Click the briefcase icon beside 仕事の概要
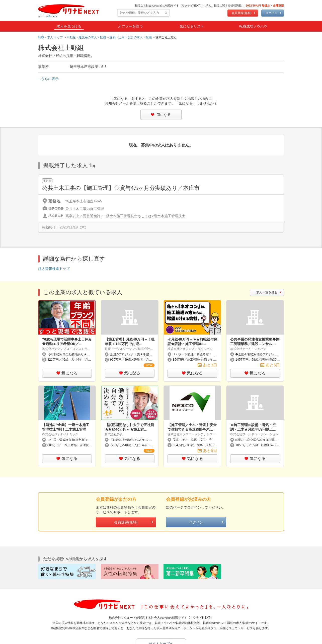Viewport: 322px width, 644px height. (x=45, y=208)
